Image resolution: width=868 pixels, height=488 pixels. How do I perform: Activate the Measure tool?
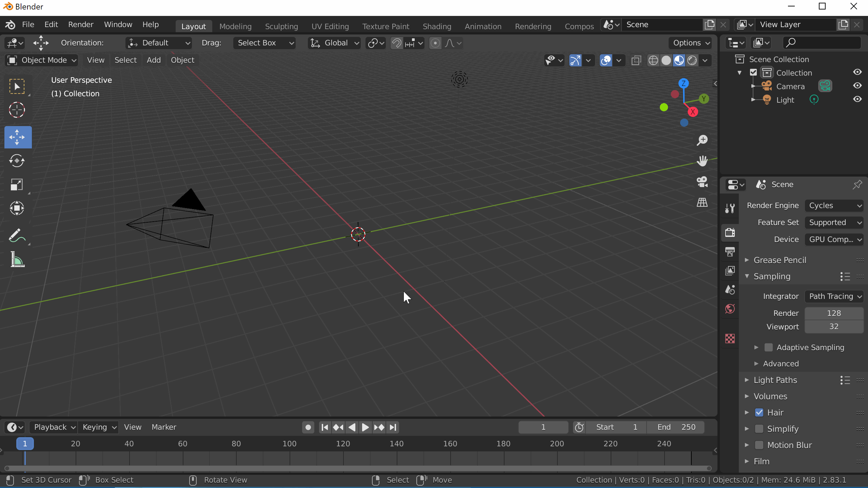coord(17,260)
